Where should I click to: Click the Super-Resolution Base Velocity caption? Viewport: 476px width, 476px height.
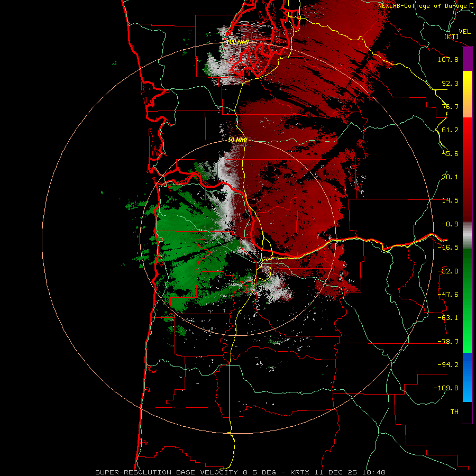240,472
